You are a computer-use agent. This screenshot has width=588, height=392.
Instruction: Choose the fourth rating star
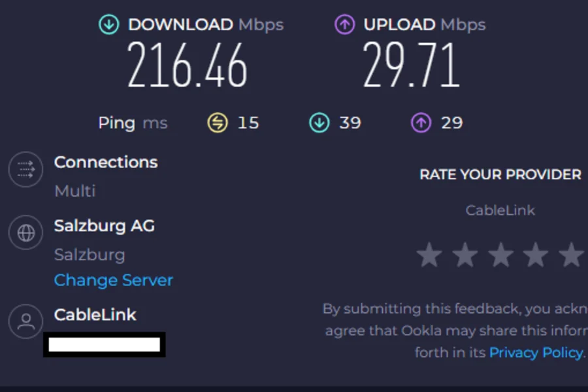tap(535, 255)
